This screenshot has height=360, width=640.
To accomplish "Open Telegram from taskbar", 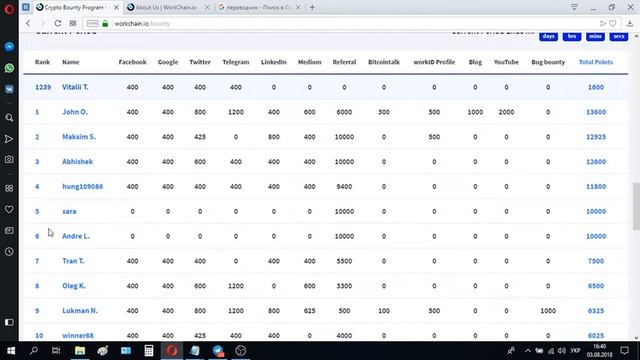I will coord(218,351).
